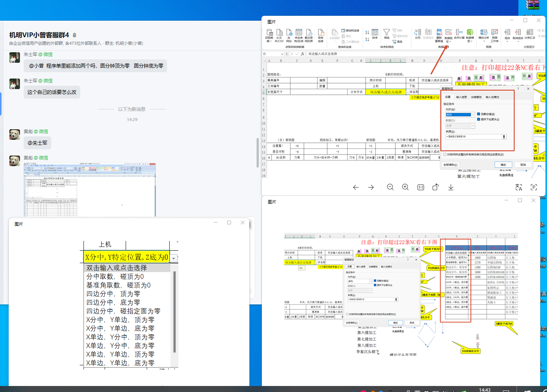Rotate the picture in top image viewer
This screenshot has height=392, width=547.
point(436,187)
